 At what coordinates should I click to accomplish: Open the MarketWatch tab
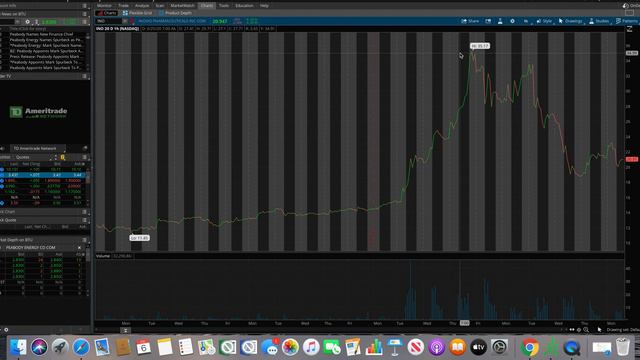pyautogui.click(x=182, y=6)
